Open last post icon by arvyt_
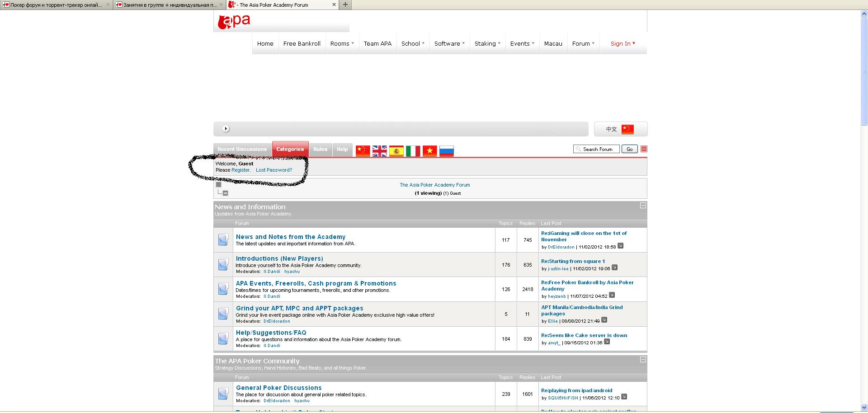868x413 pixels. click(607, 342)
